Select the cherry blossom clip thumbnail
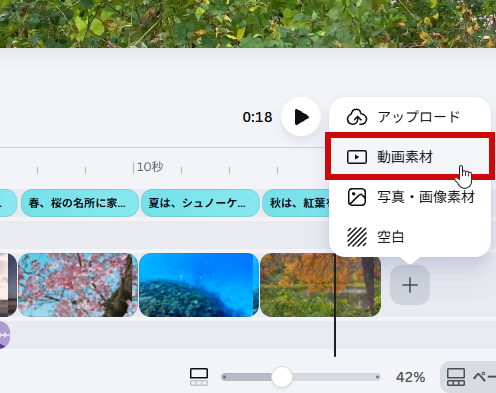Viewport: 496px width, 393px height. pyautogui.click(x=78, y=285)
